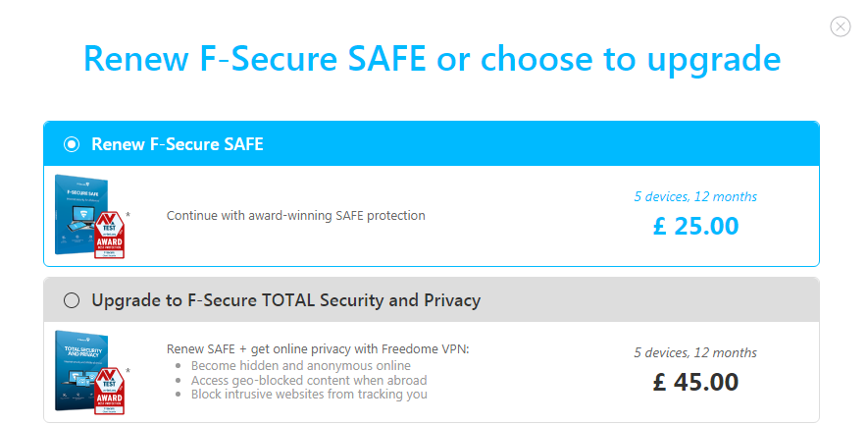Click TOTAL's "5 devices, 12 months" text
This screenshot has height=424, width=868.
695,352
